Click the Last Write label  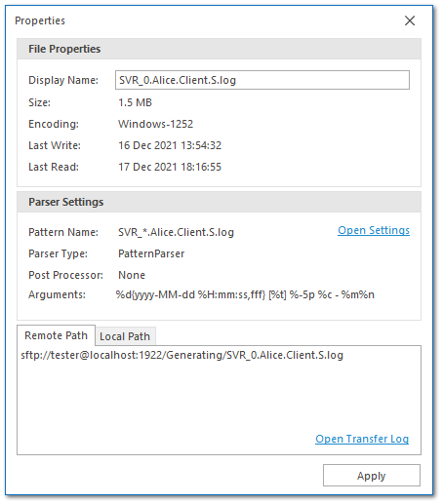click(x=55, y=145)
